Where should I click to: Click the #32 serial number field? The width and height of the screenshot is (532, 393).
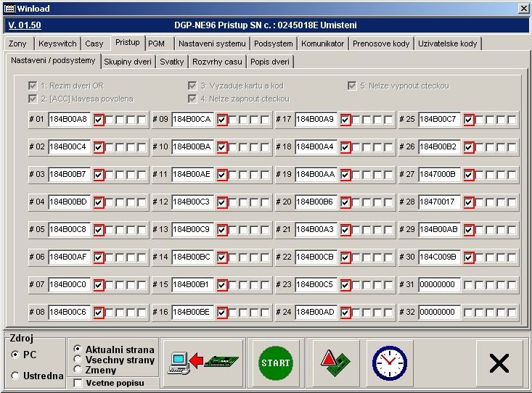(439, 313)
